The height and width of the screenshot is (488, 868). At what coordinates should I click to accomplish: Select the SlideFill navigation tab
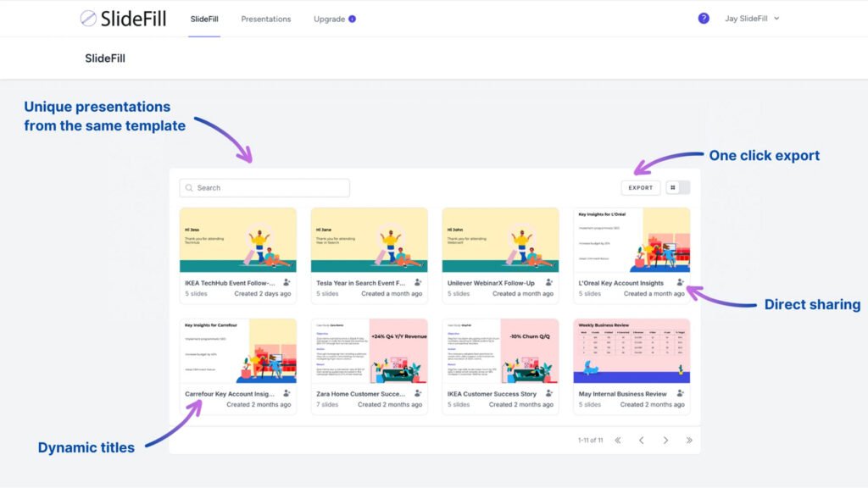204,19
